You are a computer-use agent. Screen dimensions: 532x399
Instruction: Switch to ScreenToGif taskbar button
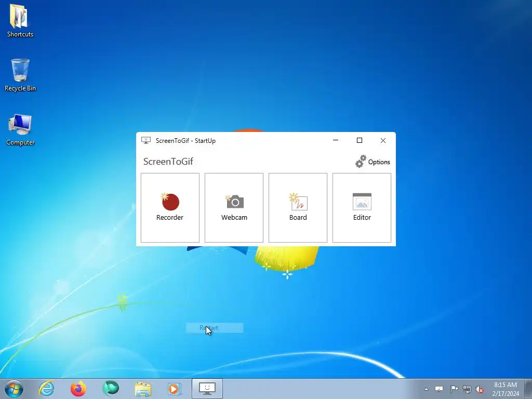click(207, 389)
